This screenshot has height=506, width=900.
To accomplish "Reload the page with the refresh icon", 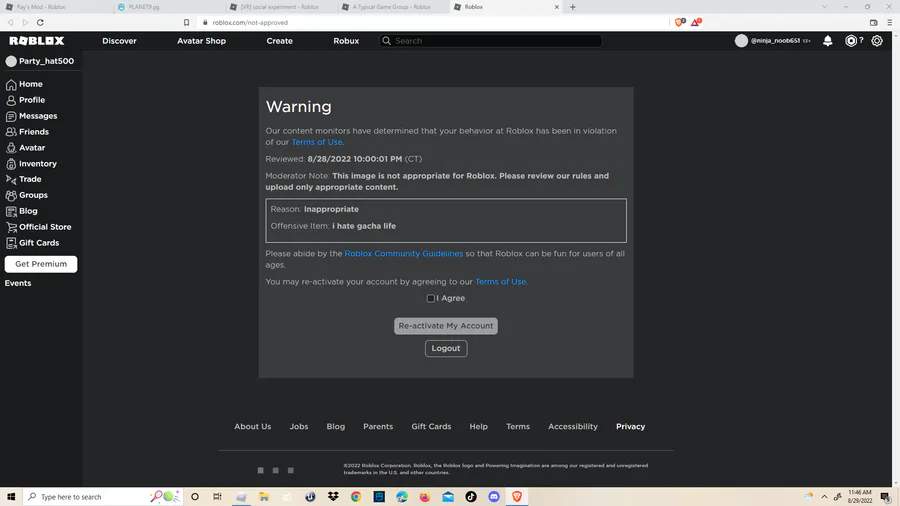I will [40, 22].
